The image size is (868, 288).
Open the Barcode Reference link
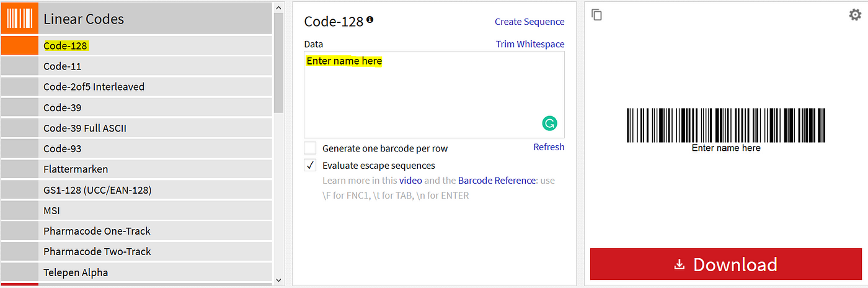497,181
